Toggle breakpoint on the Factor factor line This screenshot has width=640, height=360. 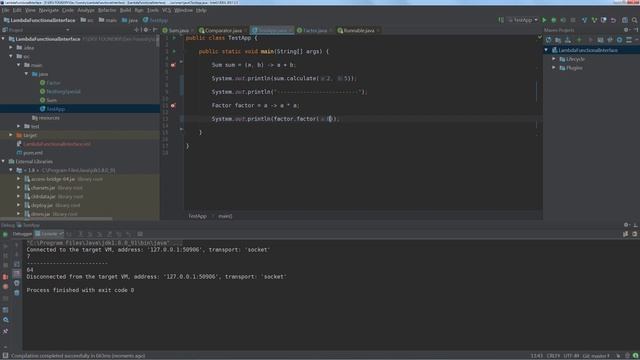tap(173, 105)
